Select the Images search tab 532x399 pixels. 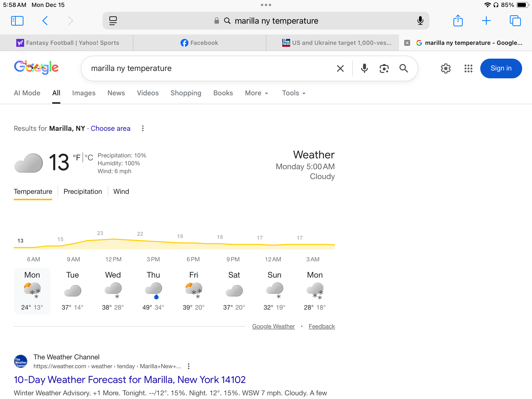tap(84, 93)
